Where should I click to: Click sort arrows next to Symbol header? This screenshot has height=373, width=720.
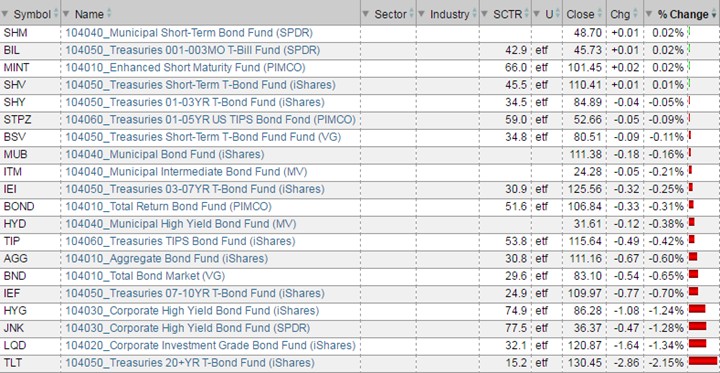pyautogui.click(x=56, y=14)
